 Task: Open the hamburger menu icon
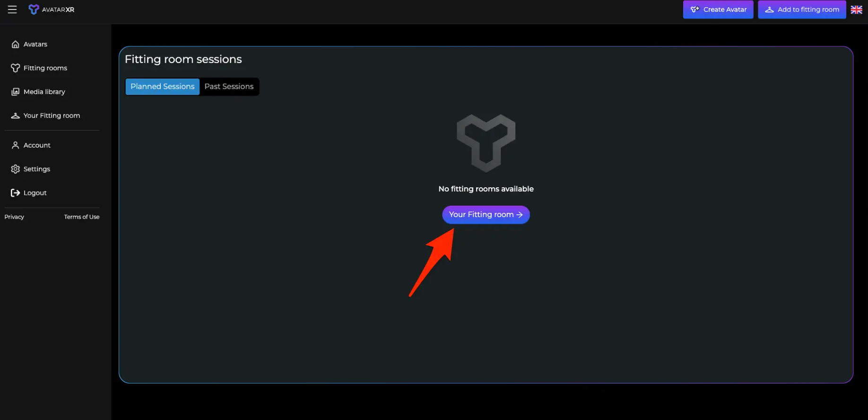point(12,9)
